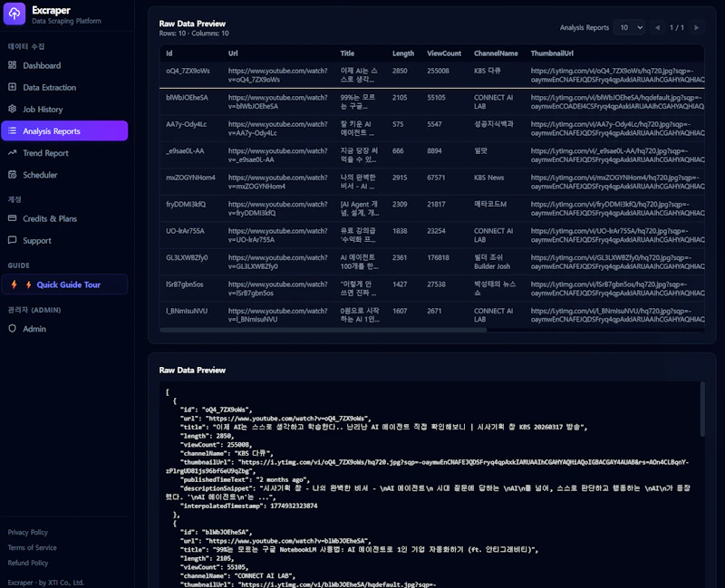The height and width of the screenshot is (588, 725).
Task: Click view count 176818
Action: point(438,257)
